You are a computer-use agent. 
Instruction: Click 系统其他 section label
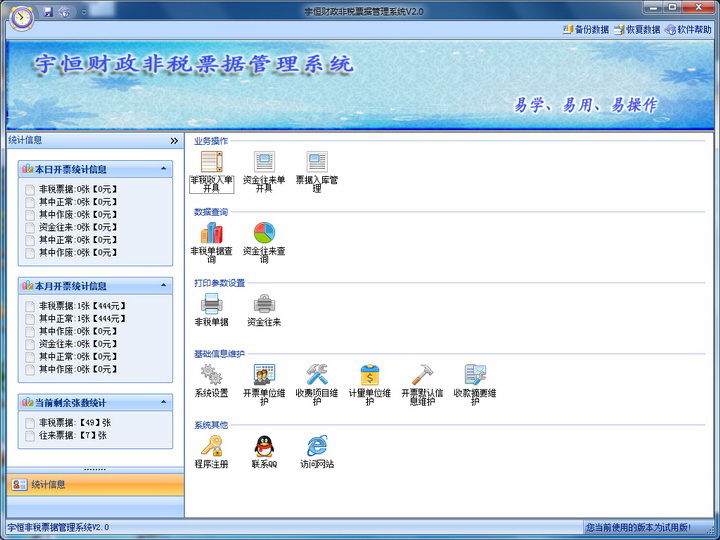pos(211,425)
